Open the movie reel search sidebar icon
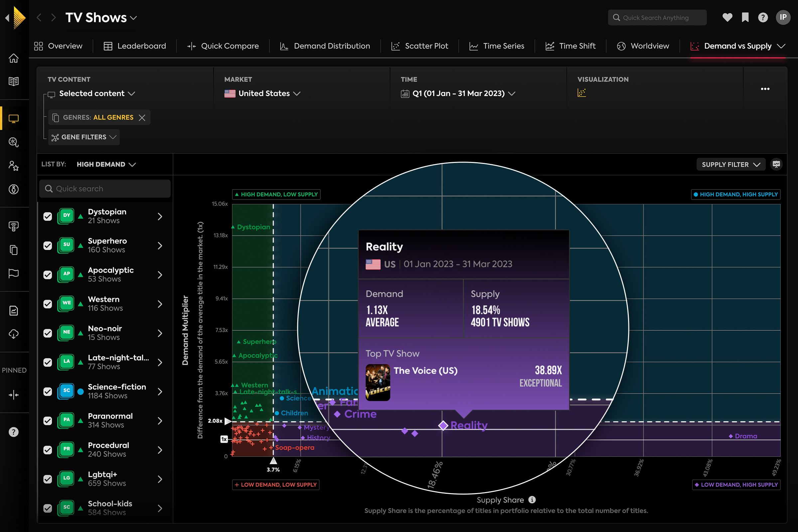798x532 pixels. (14, 142)
